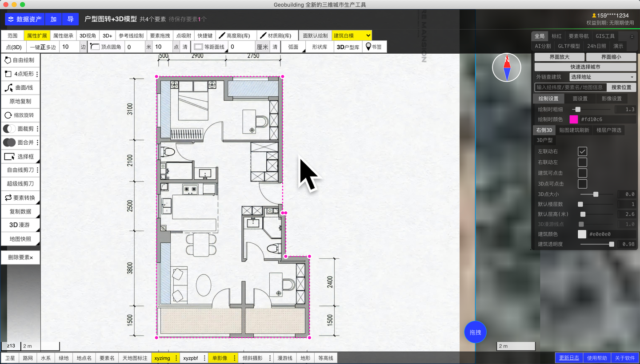Uncheck the 左联动右 checkbox

click(582, 152)
